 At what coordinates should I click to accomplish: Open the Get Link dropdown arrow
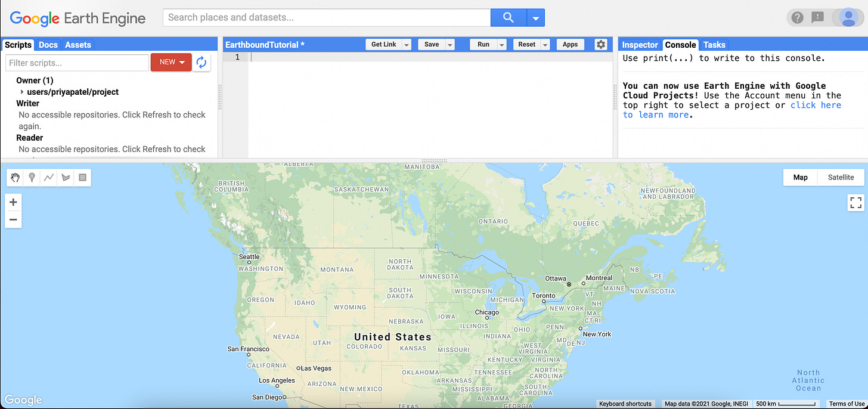click(407, 45)
